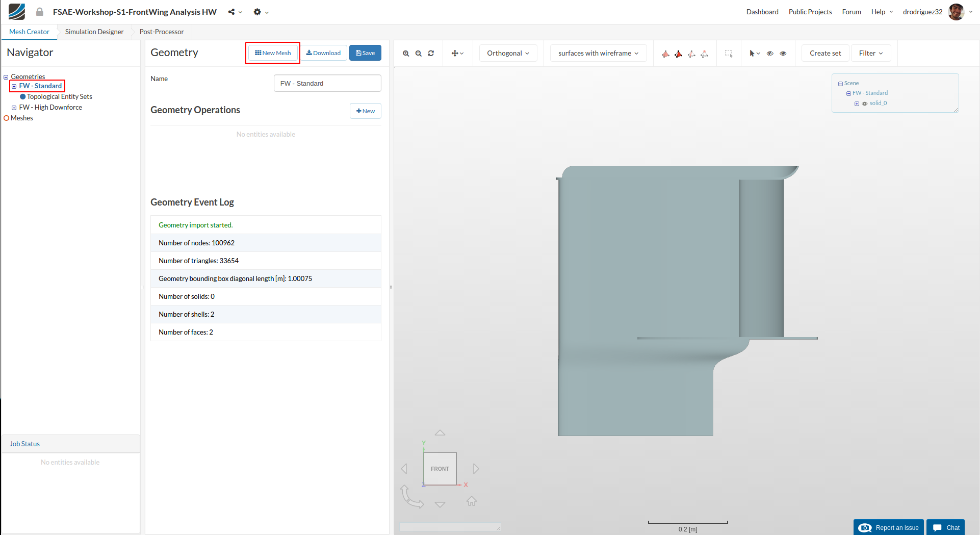Rotate view with the up arrow above cube
The height and width of the screenshot is (535, 980).
click(440, 433)
